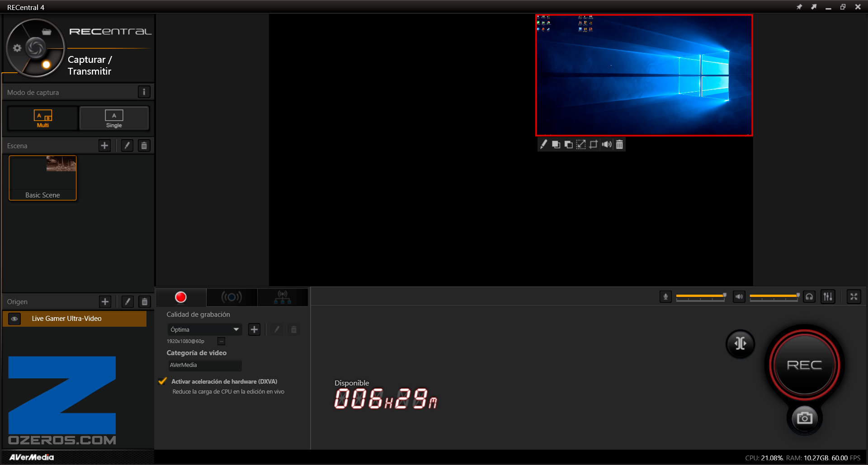Edit the selected source under Origen

point(127,301)
